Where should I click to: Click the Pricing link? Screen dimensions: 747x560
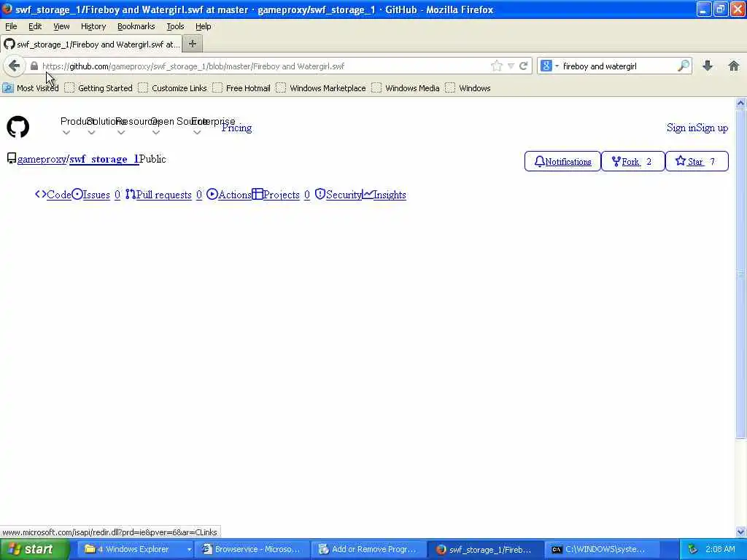click(x=236, y=128)
